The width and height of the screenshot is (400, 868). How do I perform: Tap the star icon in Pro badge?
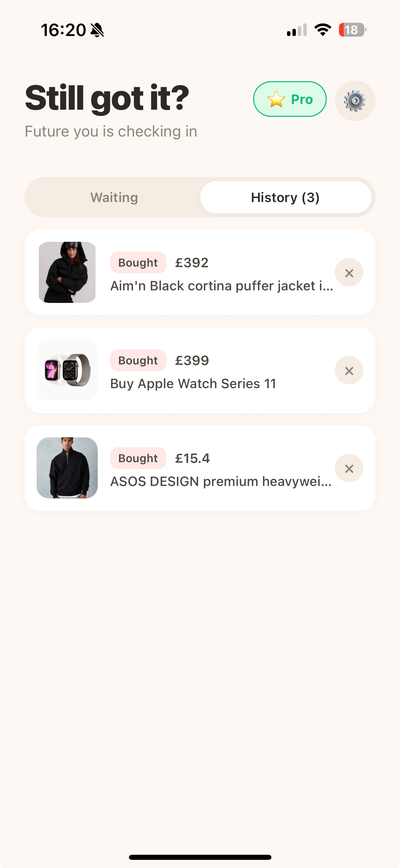pyautogui.click(x=276, y=99)
